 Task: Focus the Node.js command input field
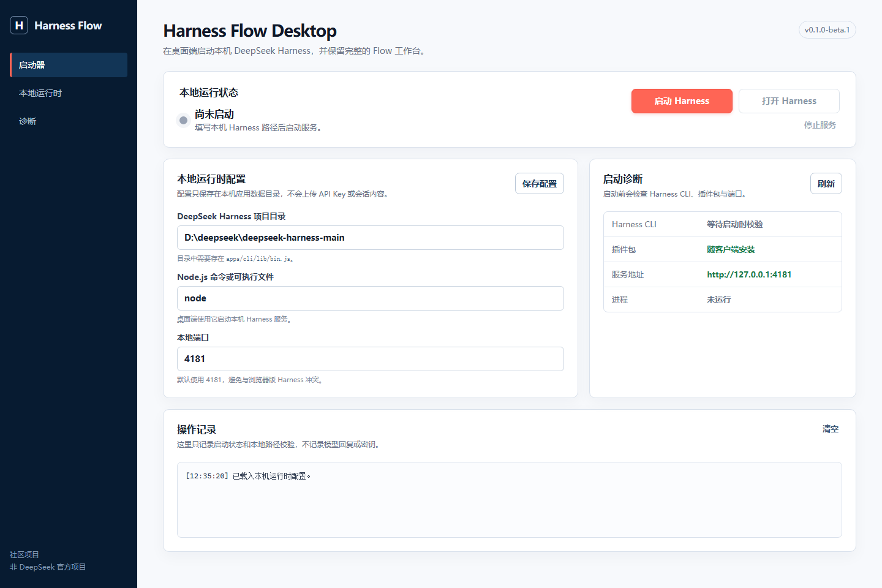point(371,298)
